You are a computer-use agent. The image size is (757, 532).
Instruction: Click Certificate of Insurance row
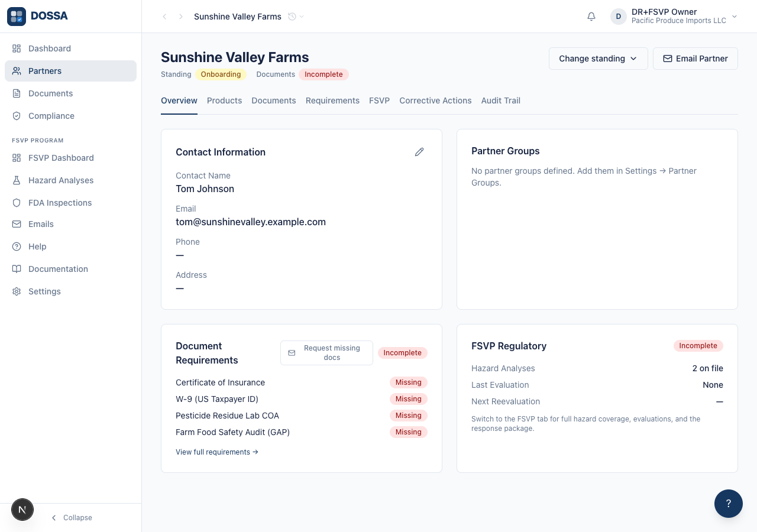click(302, 382)
